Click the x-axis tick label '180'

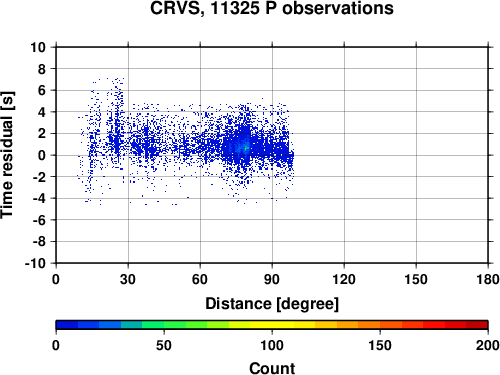coord(488,279)
